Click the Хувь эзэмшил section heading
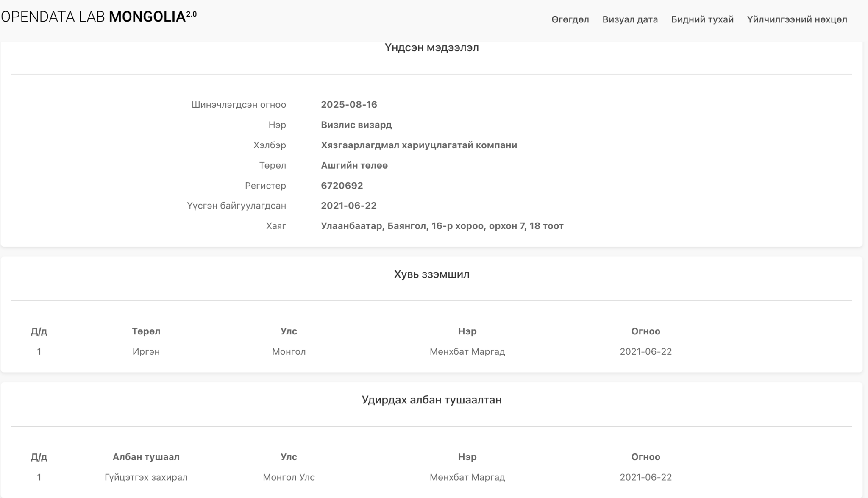Image resolution: width=868 pixels, height=498 pixels. click(431, 274)
